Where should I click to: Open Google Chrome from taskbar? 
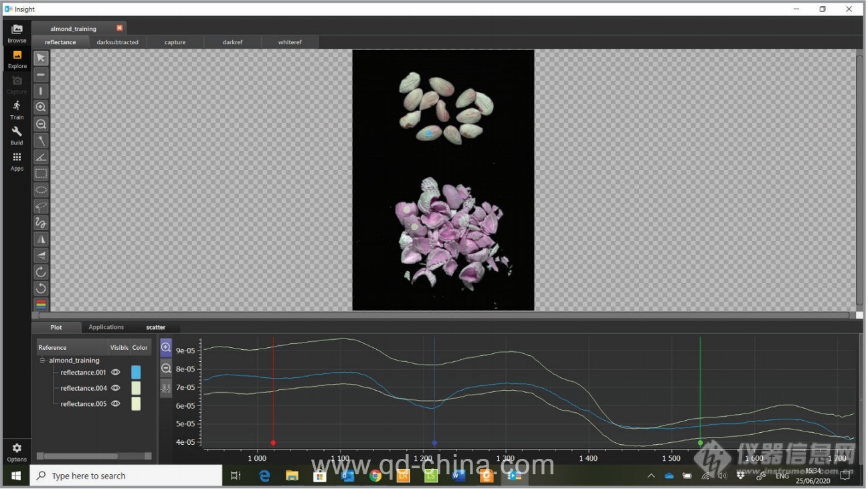tap(375, 476)
